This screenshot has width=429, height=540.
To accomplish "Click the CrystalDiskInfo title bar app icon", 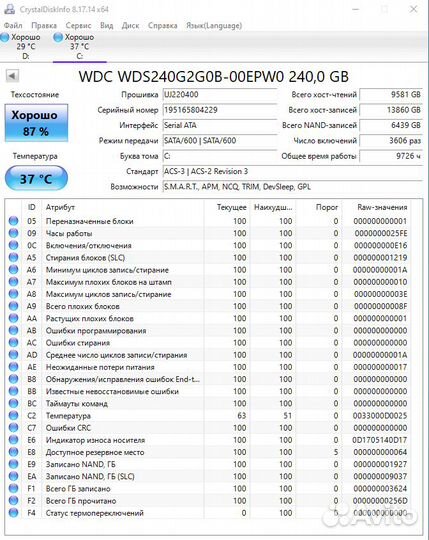I will coord(9,9).
